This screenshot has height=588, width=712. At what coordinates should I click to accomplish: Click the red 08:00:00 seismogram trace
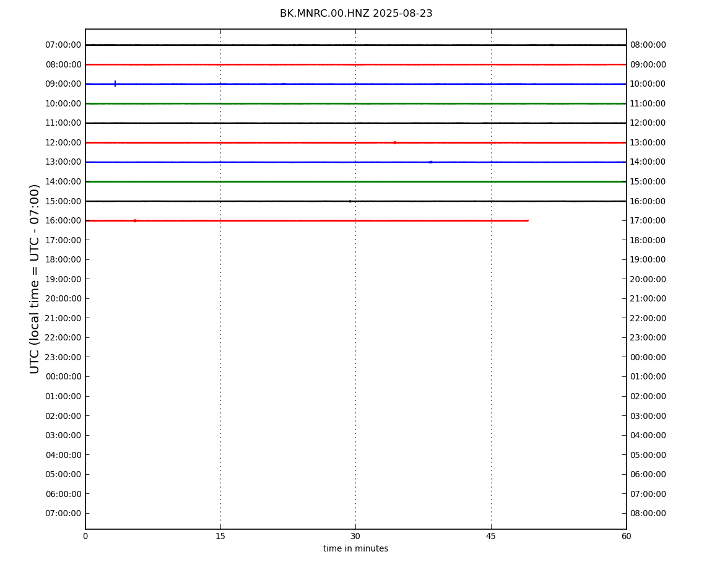coord(355,64)
